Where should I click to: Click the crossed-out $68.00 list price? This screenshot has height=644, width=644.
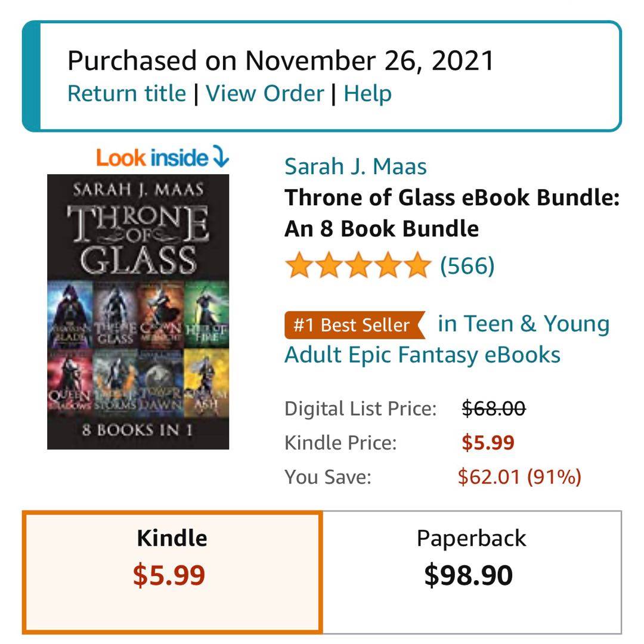click(494, 409)
